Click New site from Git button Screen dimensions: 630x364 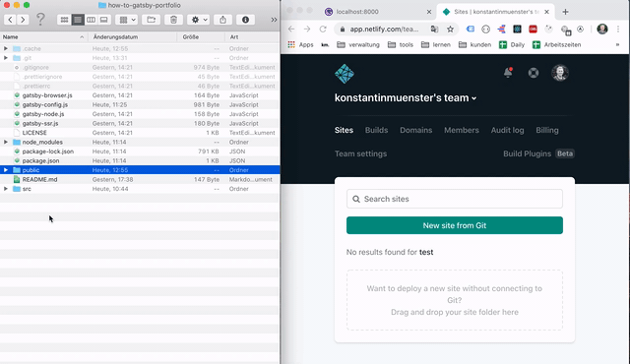pos(455,225)
